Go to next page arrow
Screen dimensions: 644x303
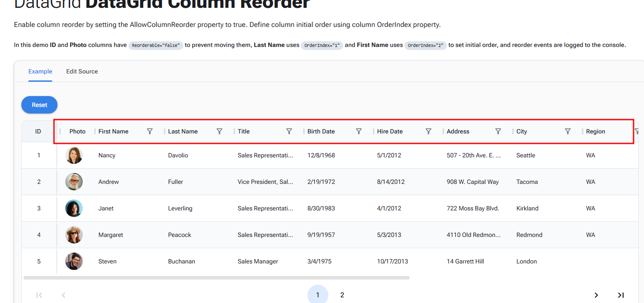[596, 295]
